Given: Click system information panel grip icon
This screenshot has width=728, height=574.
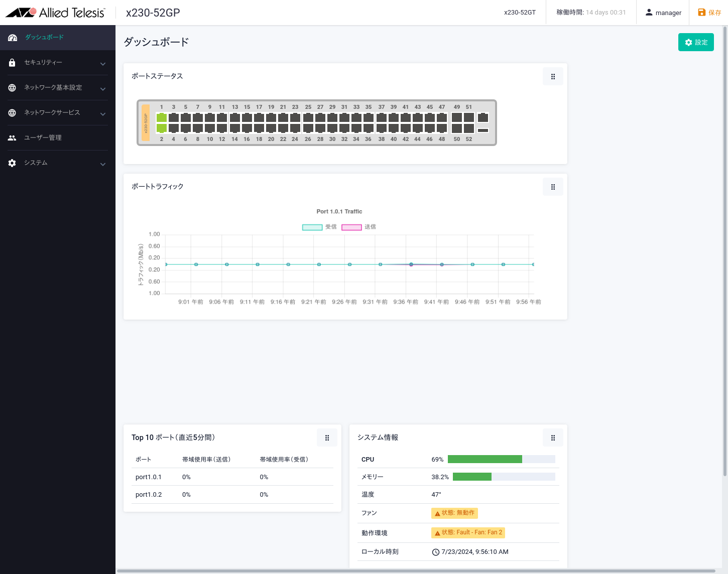Looking at the screenshot, I should (x=553, y=438).
